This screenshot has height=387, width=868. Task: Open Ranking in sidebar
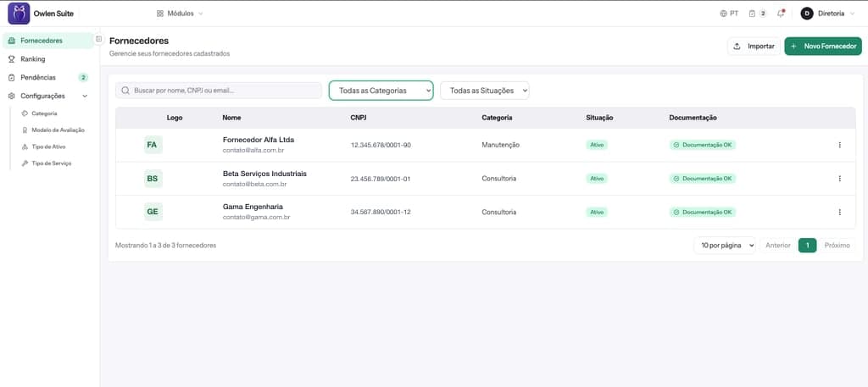click(47, 58)
